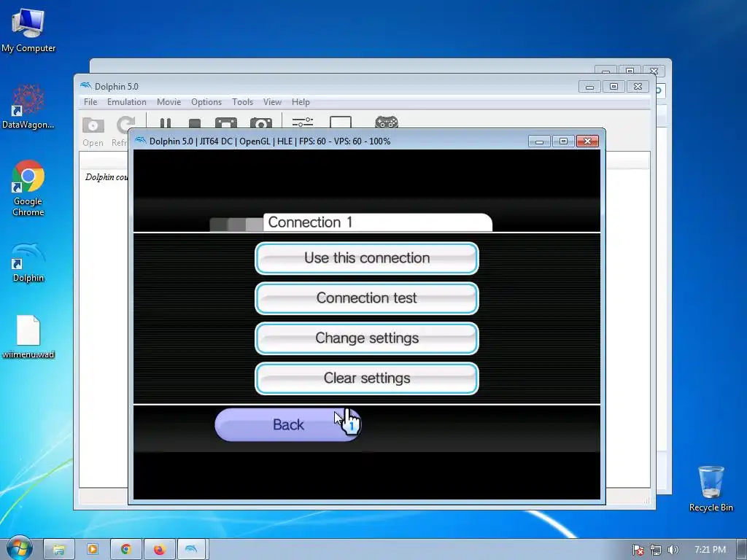747x560 pixels.
Task: Open the Help menu
Action: point(301,102)
